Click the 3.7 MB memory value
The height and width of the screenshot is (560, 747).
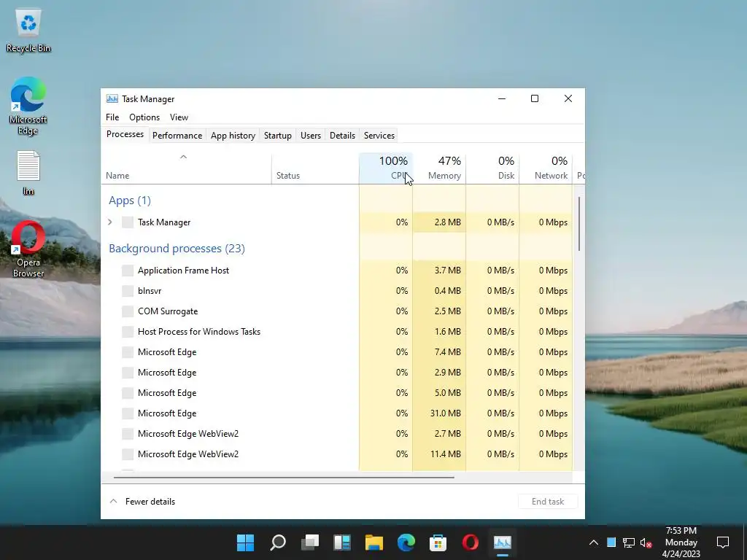point(447,271)
